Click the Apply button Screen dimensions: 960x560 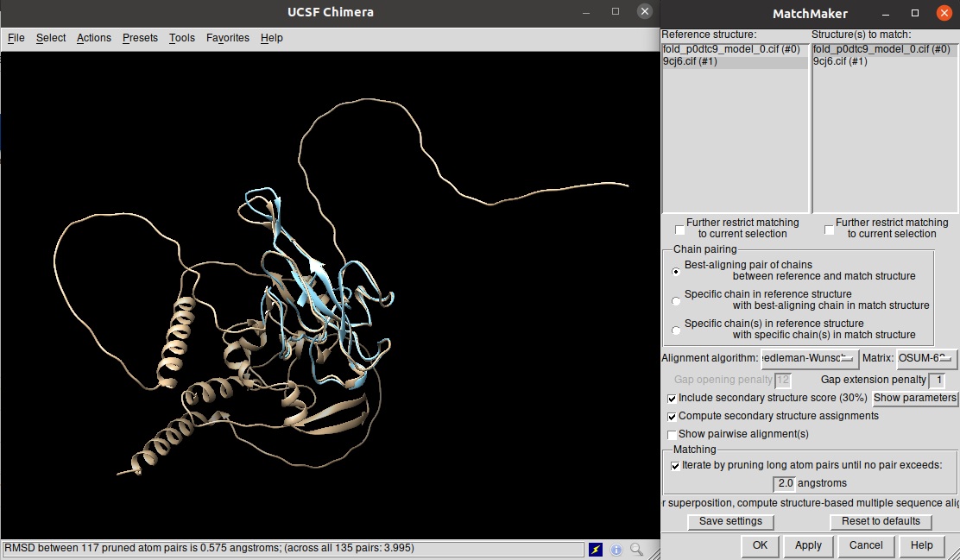[x=808, y=545]
